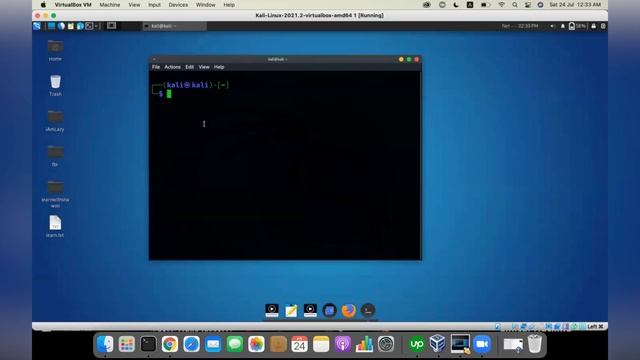Image resolution: width=640 pixels, height=360 pixels.
Task: Open terminal icon in Kali bottom dock
Action: [x=368, y=311]
